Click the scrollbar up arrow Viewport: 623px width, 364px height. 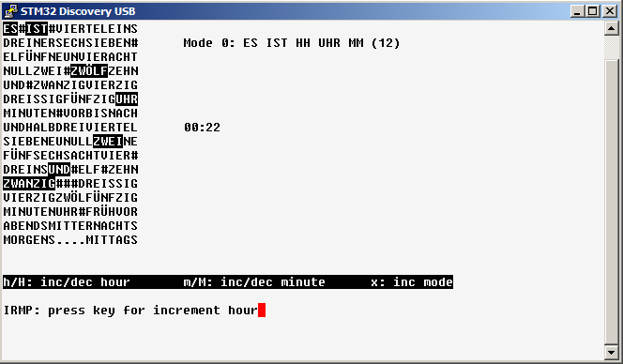point(611,28)
